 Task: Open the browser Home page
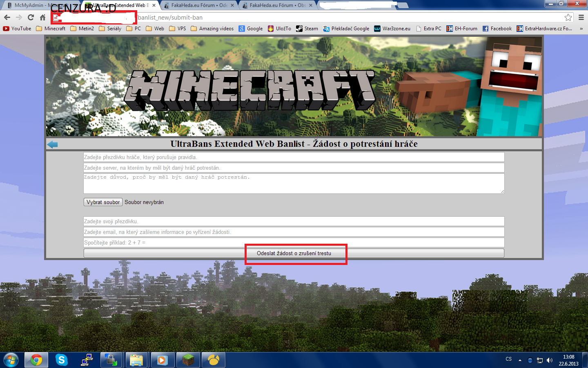pyautogui.click(x=42, y=17)
